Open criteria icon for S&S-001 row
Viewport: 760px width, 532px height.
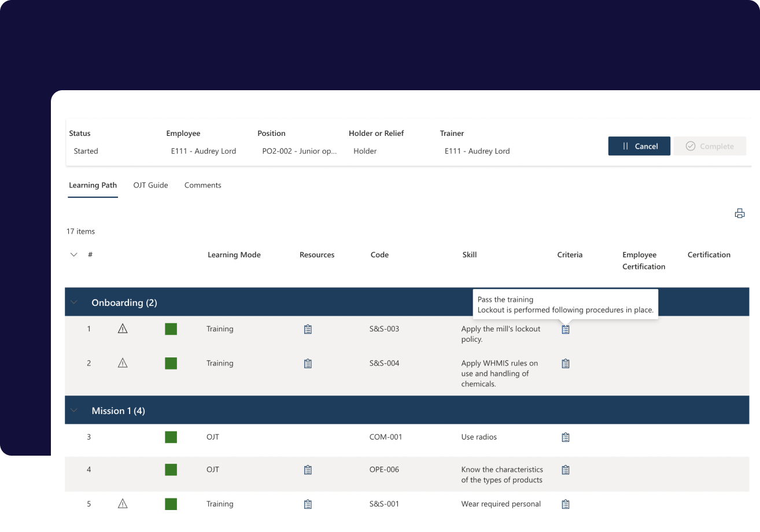566,504
